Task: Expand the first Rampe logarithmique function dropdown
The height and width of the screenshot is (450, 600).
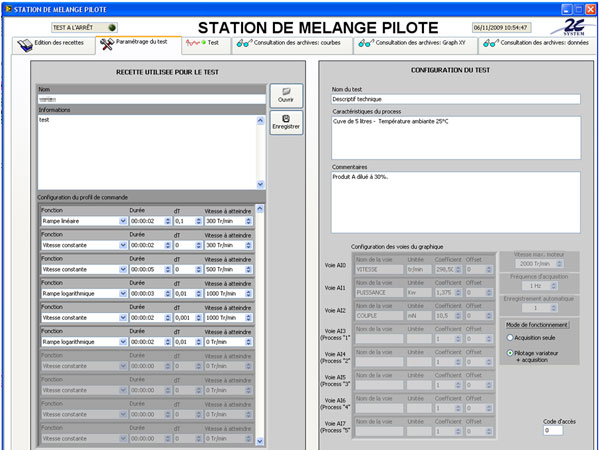Action: [122, 293]
